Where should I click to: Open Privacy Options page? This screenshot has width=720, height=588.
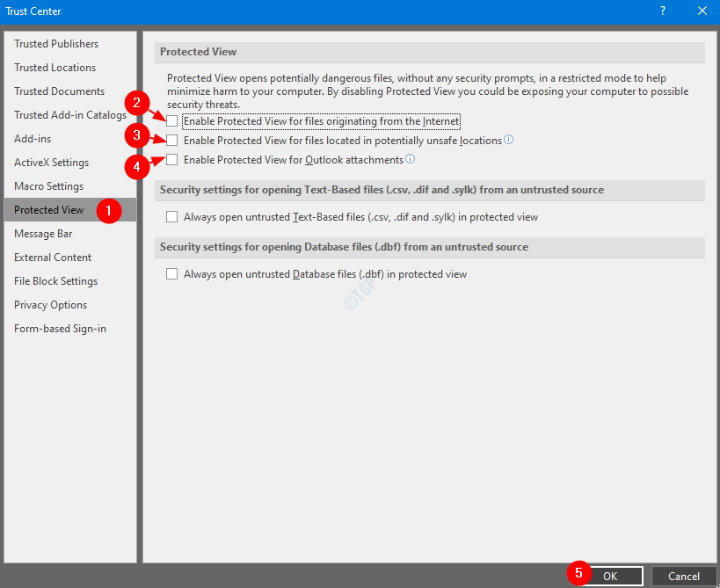point(50,305)
